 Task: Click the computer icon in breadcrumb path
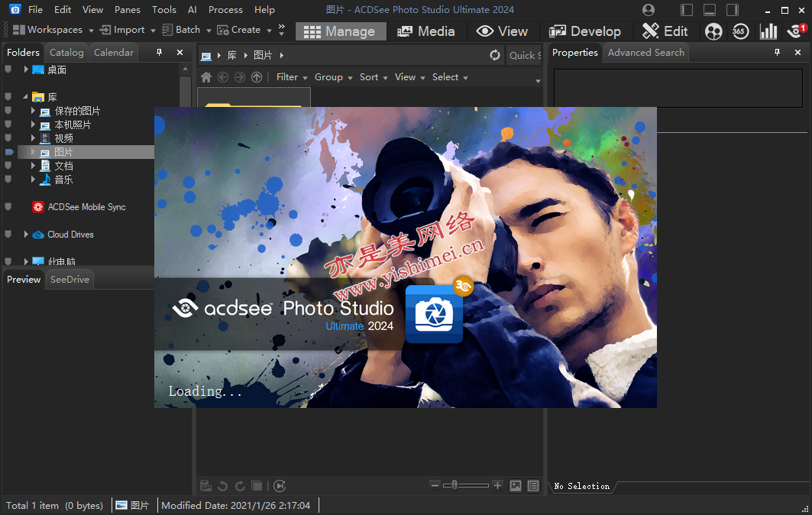(x=206, y=56)
